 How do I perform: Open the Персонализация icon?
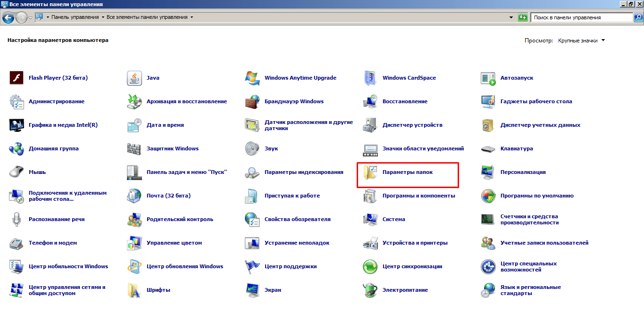(x=488, y=172)
